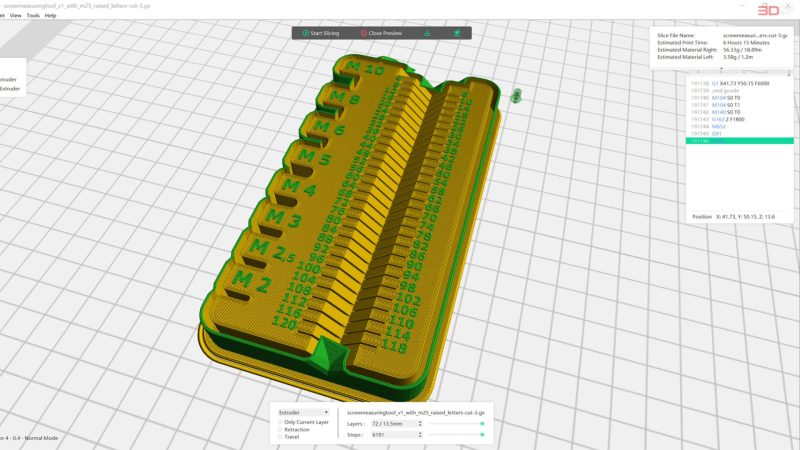800x450 pixels.
Task: Click the Position coordinates readout
Action: [734, 217]
